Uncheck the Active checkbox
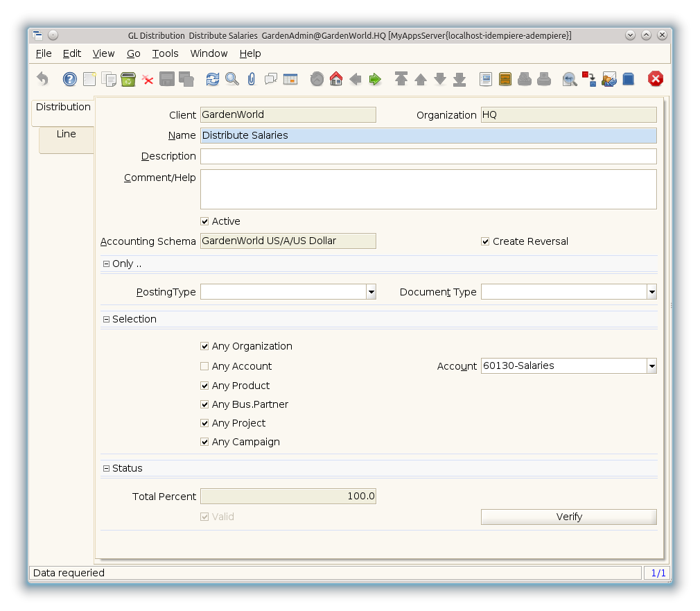Viewport: 700px width, 611px height. click(x=204, y=221)
